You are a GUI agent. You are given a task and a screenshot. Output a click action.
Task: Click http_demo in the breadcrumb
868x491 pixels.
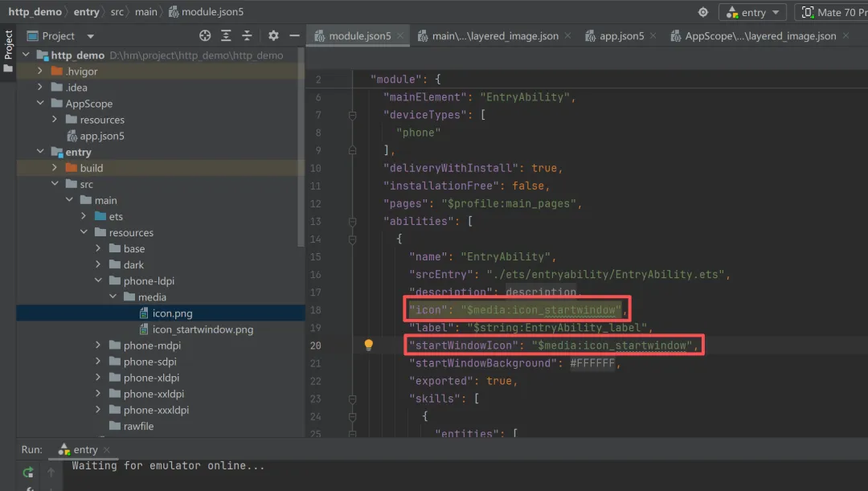35,11
